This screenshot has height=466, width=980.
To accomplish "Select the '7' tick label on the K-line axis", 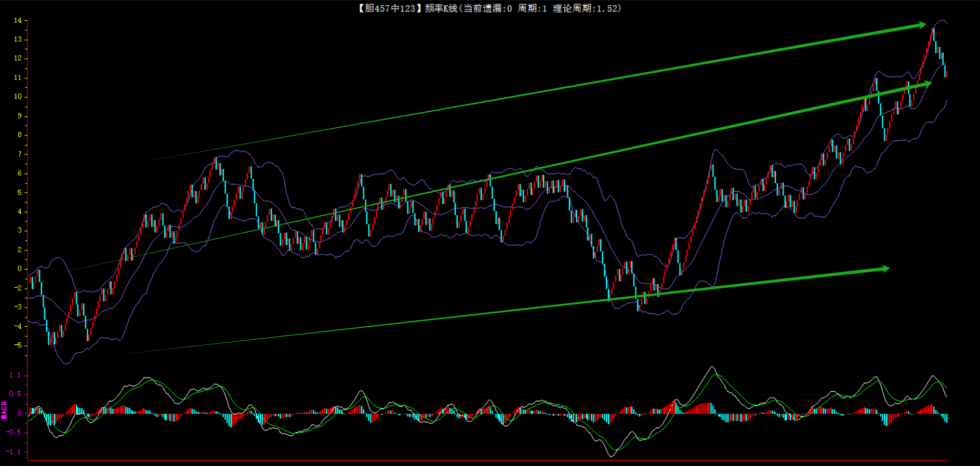I will coord(20,154).
